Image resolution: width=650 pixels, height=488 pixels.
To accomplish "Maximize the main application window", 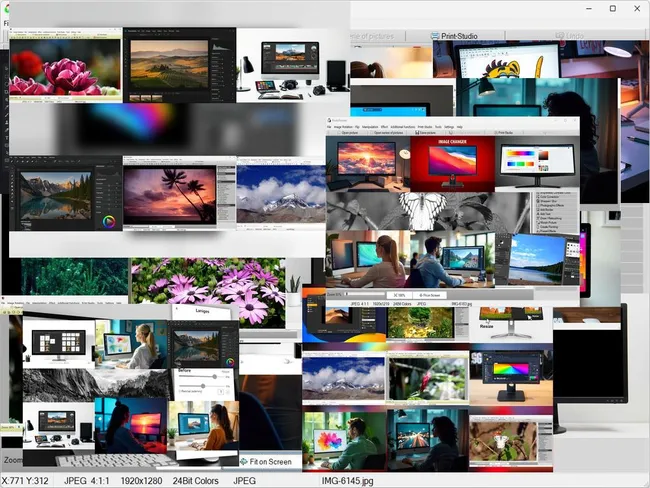I will tap(613, 8).
